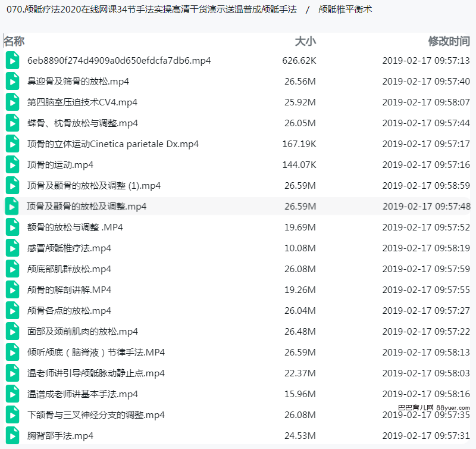Viewport: 476px width, 449px height.
Task: Click the 颅骶椎平衡术 breadcrumb folder
Action: coord(345,10)
